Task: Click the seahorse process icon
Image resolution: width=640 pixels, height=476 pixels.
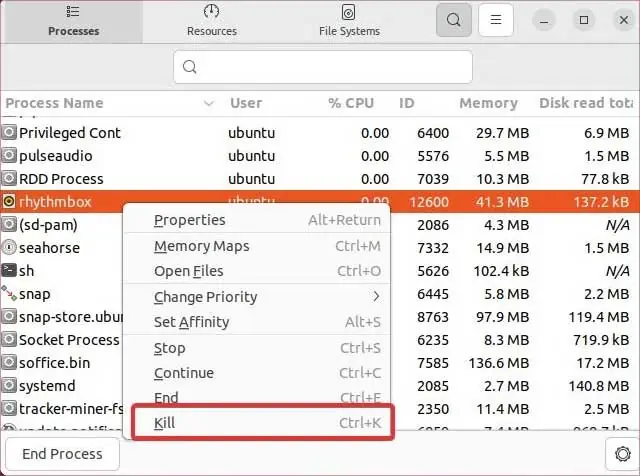Action: click(9, 248)
